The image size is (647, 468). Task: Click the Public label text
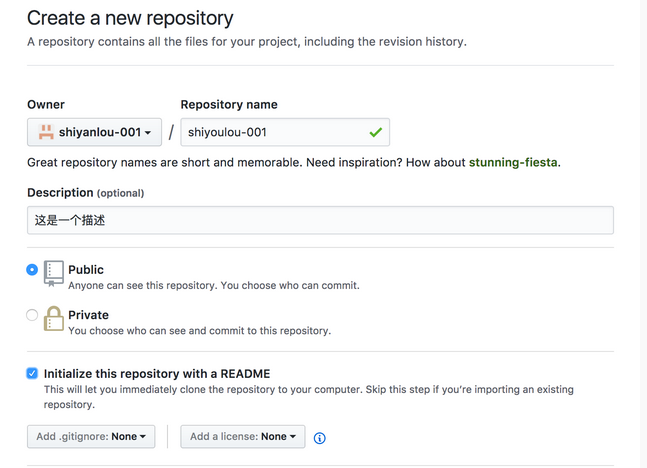click(x=86, y=269)
